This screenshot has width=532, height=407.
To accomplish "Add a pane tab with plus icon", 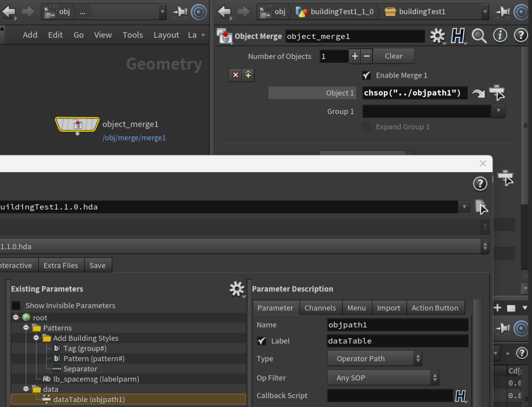I will point(497,308).
